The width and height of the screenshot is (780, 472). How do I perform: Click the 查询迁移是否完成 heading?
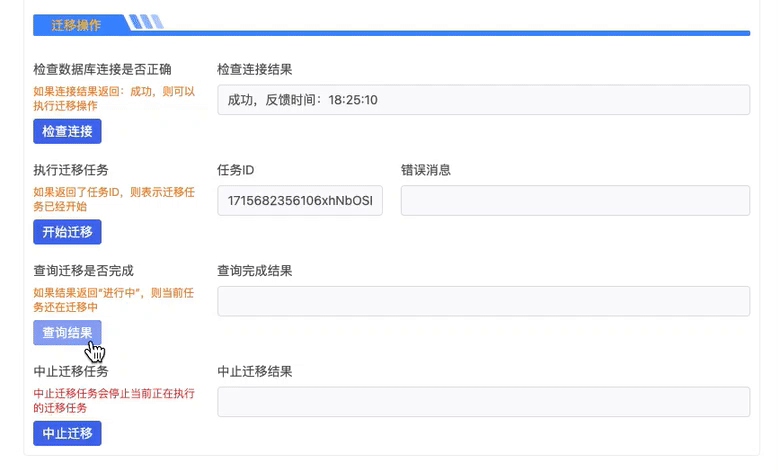83,270
